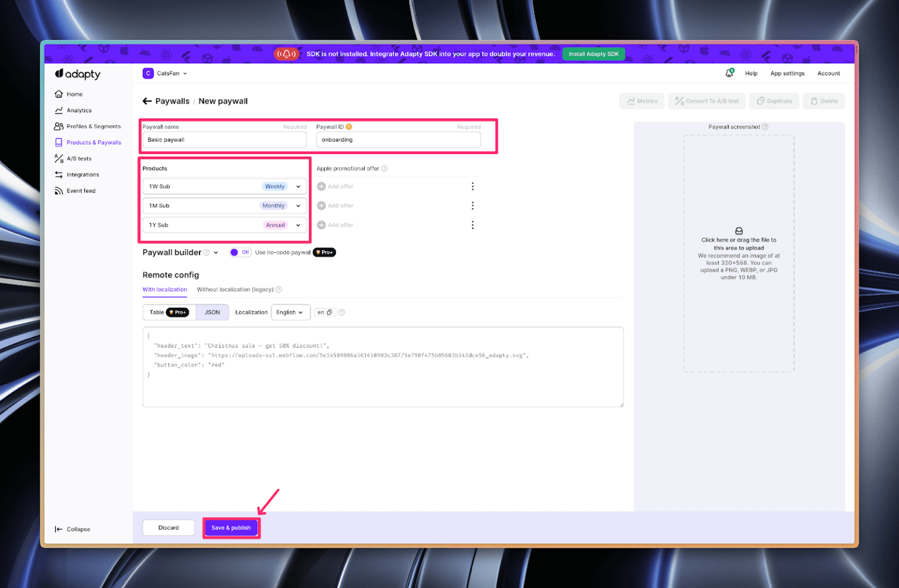Open three-dot menu for 1W Sub row
The image size is (899, 588).
[x=472, y=187]
